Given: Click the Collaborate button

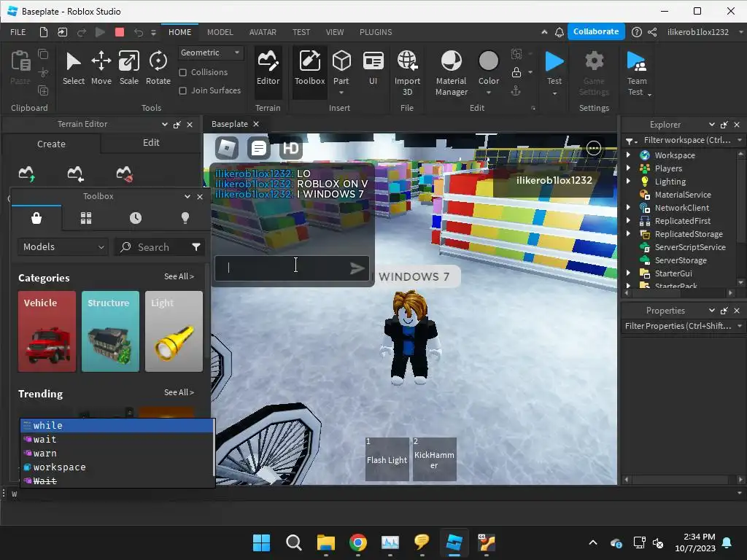Looking at the screenshot, I should coord(596,31).
